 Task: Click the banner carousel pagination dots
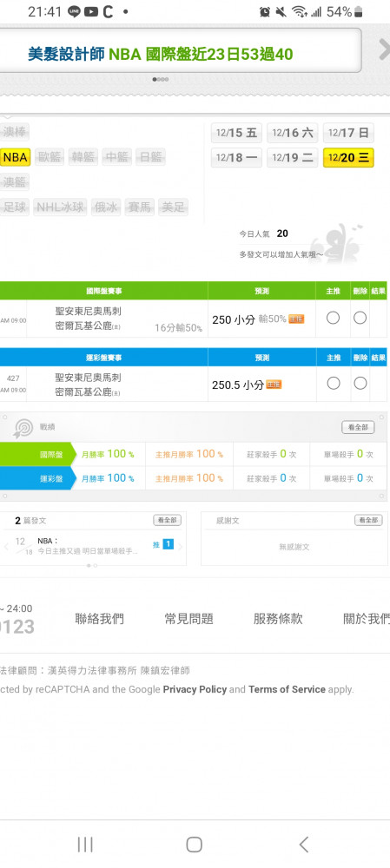tap(161, 79)
